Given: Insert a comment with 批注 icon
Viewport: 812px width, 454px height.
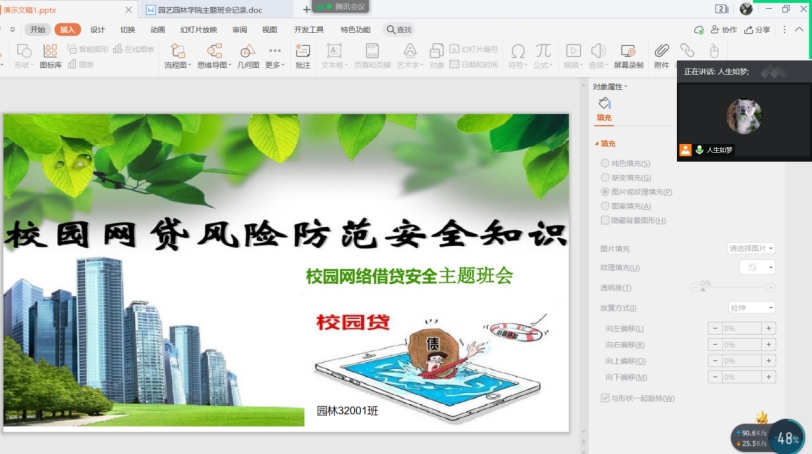Looking at the screenshot, I should pos(302,55).
